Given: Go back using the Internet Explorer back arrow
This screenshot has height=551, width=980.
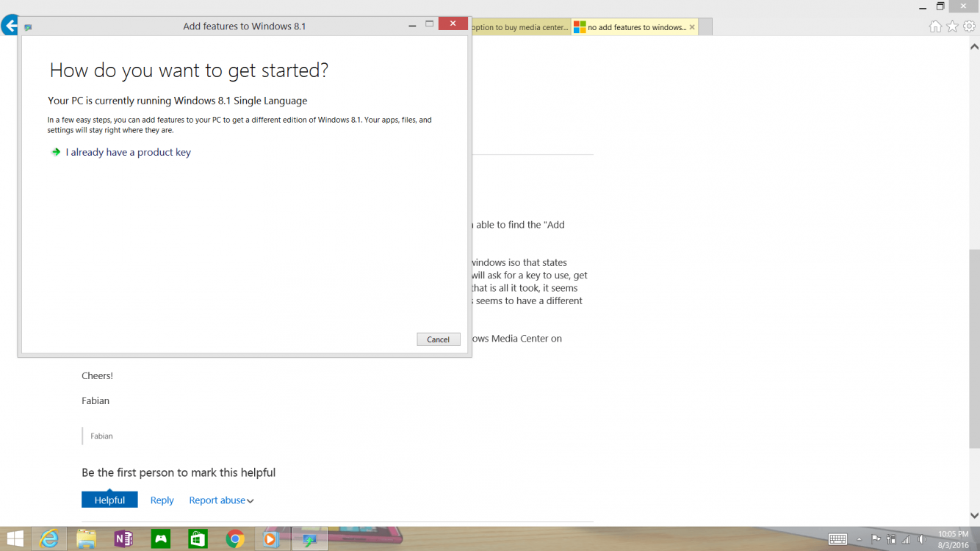Looking at the screenshot, I should point(9,26).
